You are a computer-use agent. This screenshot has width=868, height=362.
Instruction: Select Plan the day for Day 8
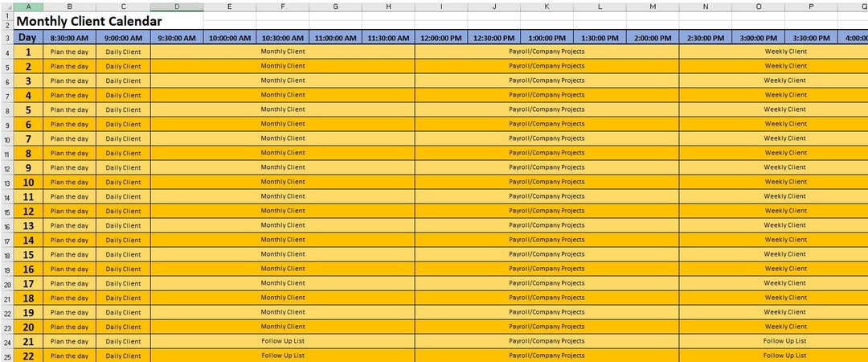(69, 153)
